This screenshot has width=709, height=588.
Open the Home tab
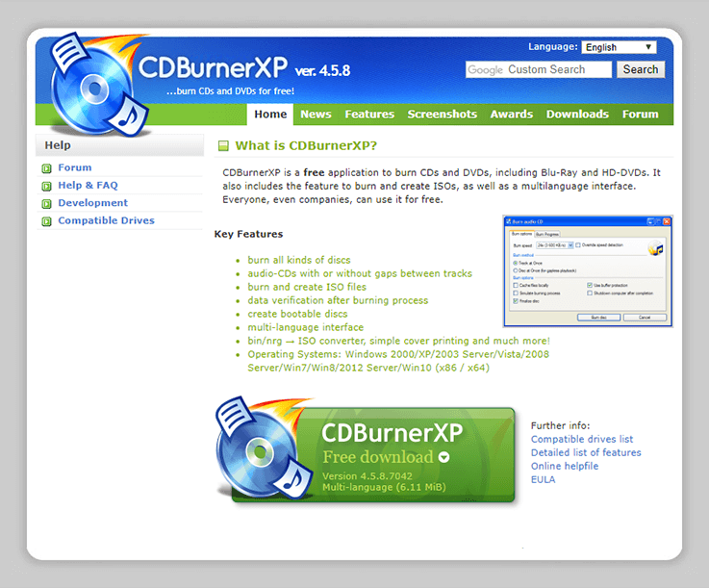pos(270,115)
